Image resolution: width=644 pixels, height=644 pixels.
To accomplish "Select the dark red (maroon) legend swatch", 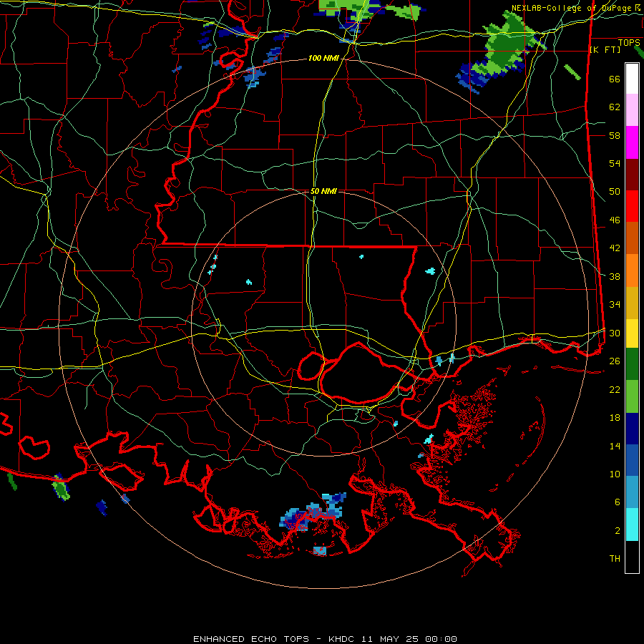I will point(632,175).
